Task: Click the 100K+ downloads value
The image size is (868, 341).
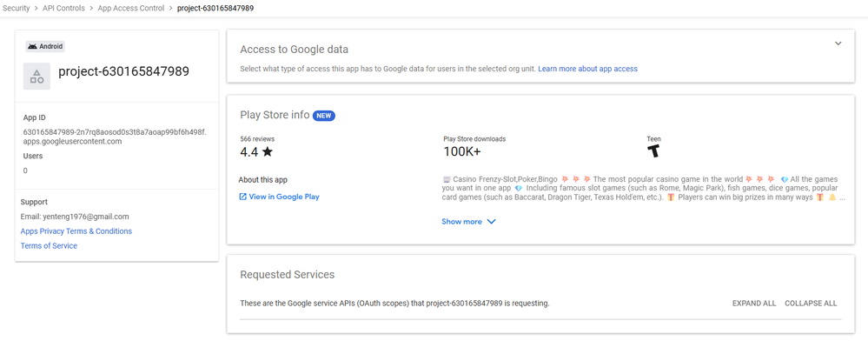Action: (461, 152)
